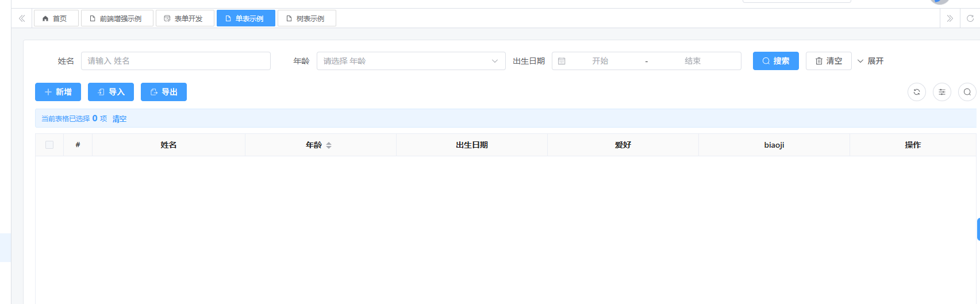Toggle the select-all checkbox in table header
The image size is (980, 304).
pyautogui.click(x=49, y=145)
